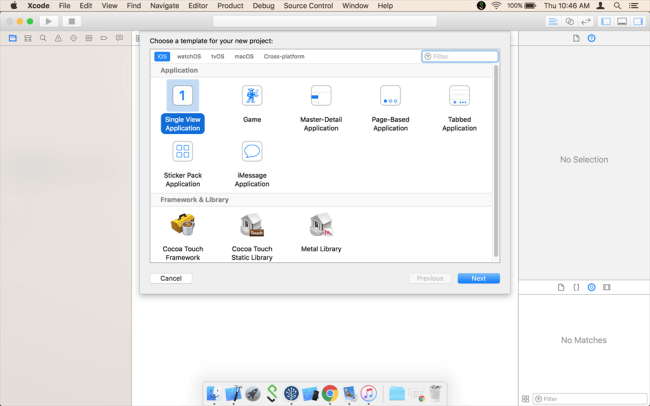
Task: Show the Debug navigator
Action: tap(89, 38)
